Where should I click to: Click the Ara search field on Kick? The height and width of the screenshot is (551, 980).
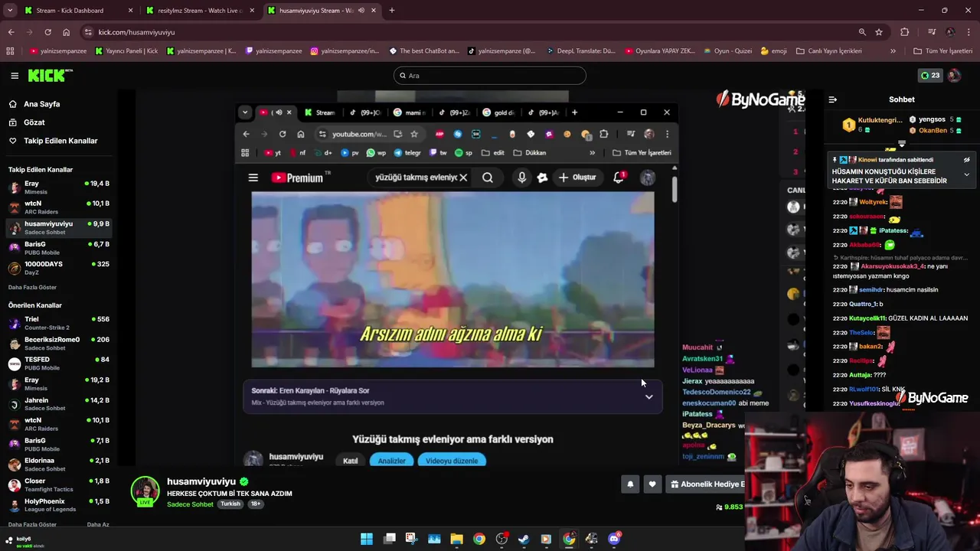click(490, 75)
